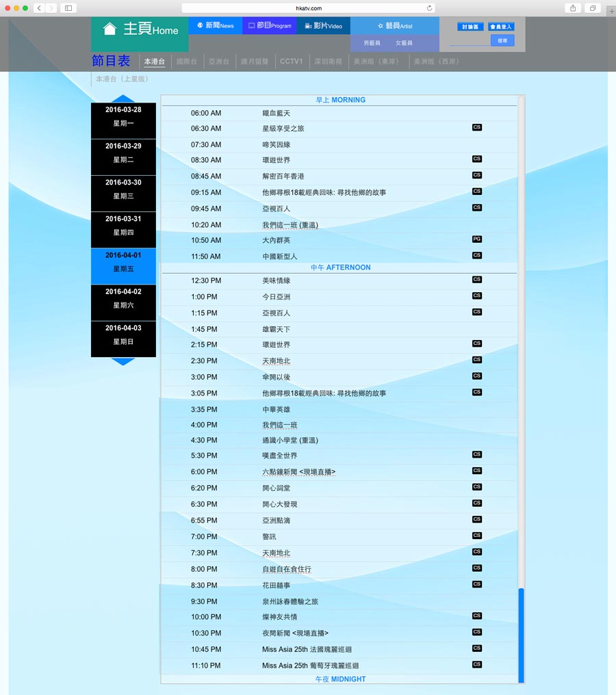Click CS icon on 嘆盡全世界 row
This screenshot has width=616, height=695.
pyautogui.click(x=477, y=454)
